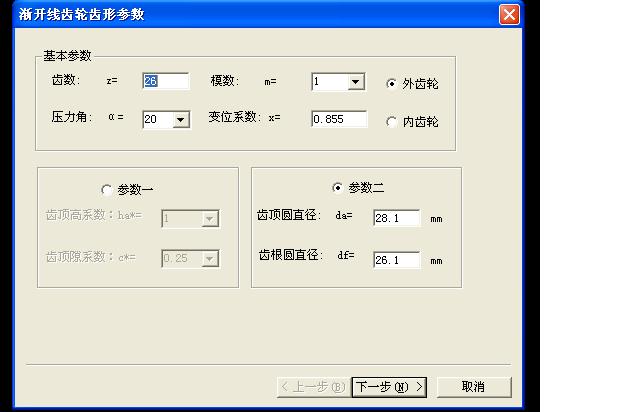Select the 内齿轮 radio button
Screen dimensions: 640x412
[391, 121]
